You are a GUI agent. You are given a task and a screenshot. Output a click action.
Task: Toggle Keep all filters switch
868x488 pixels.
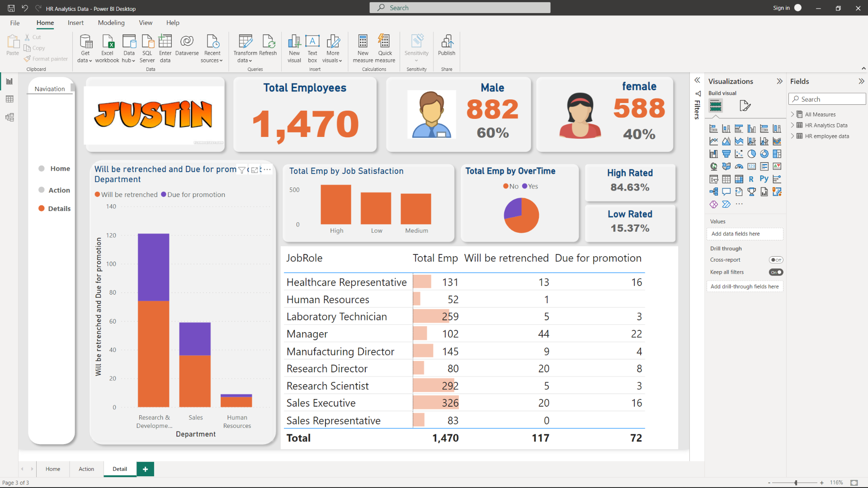(776, 272)
